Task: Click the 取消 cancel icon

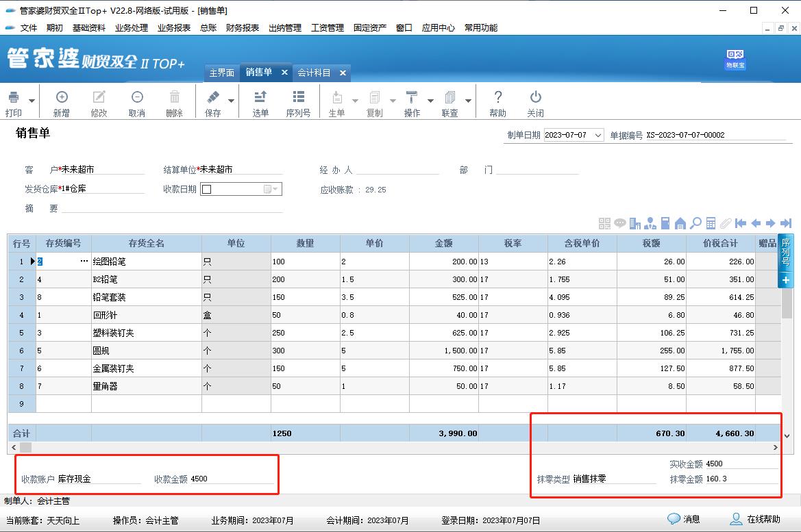Action: click(137, 97)
